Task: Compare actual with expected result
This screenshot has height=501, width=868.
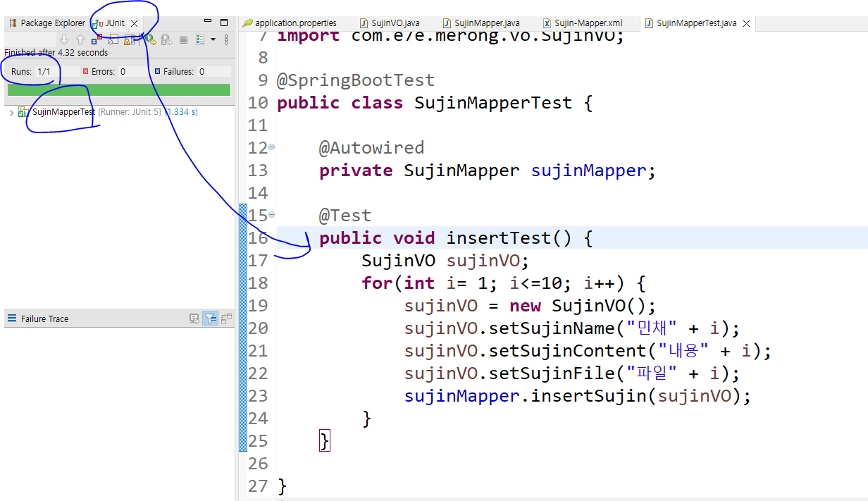Action: 226,318
